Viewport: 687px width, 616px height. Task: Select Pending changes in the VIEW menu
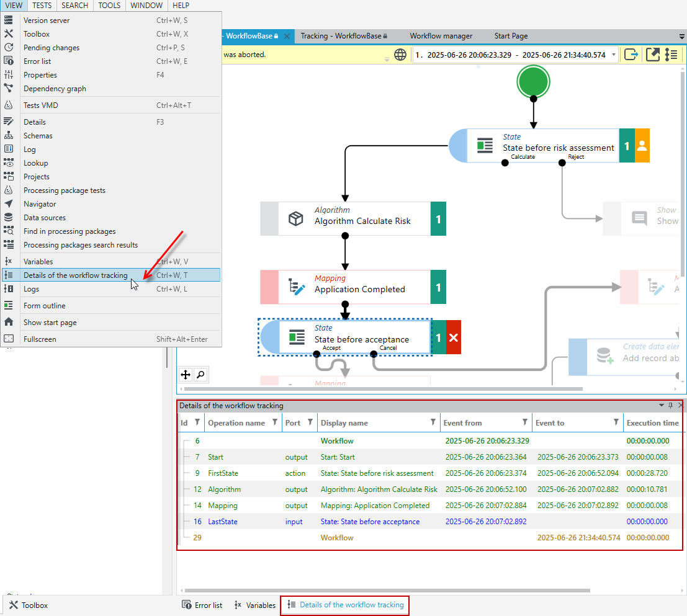[111, 47]
